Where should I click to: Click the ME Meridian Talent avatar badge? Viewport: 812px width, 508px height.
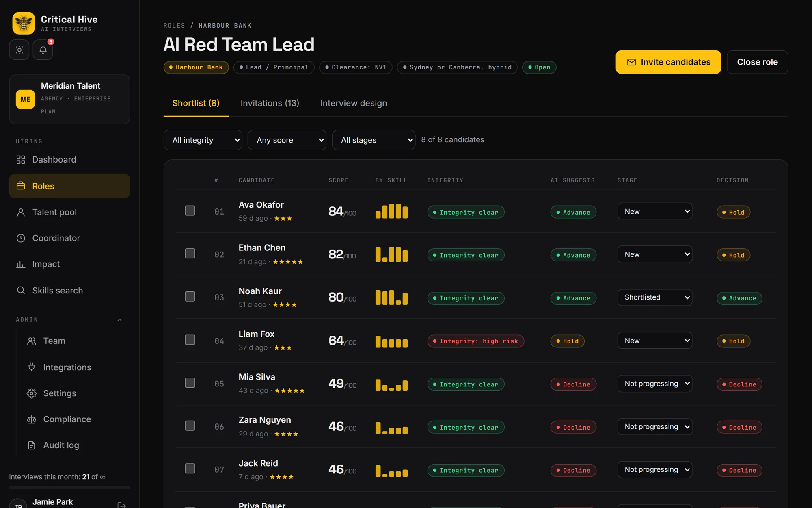(25, 99)
